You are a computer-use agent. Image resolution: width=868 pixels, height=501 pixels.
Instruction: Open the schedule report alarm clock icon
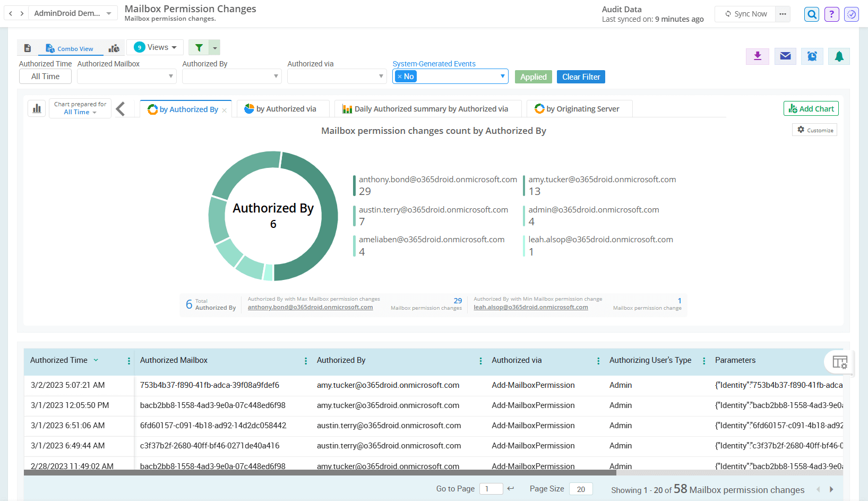(812, 56)
